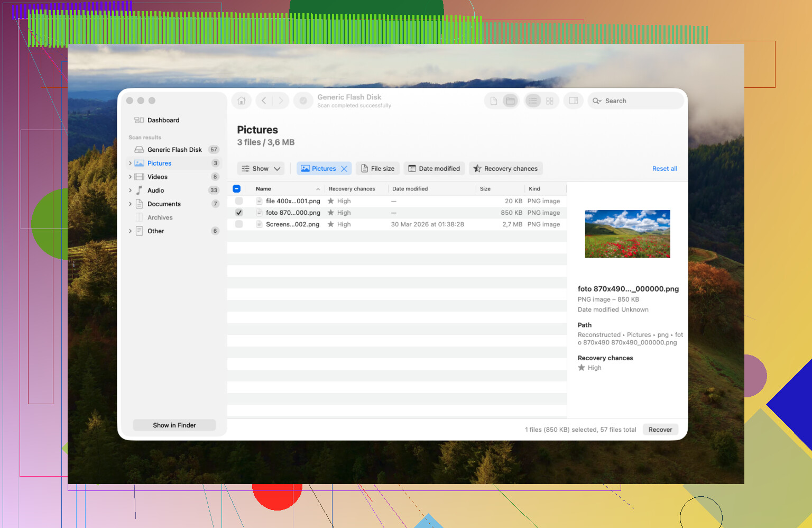Click in the Search input field
Image resolution: width=812 pixels, height=528 pixels.
636,101
